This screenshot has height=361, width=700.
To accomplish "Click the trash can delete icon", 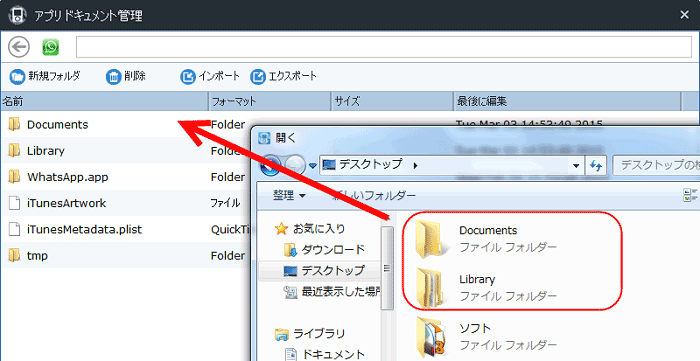I will point(113,77).
